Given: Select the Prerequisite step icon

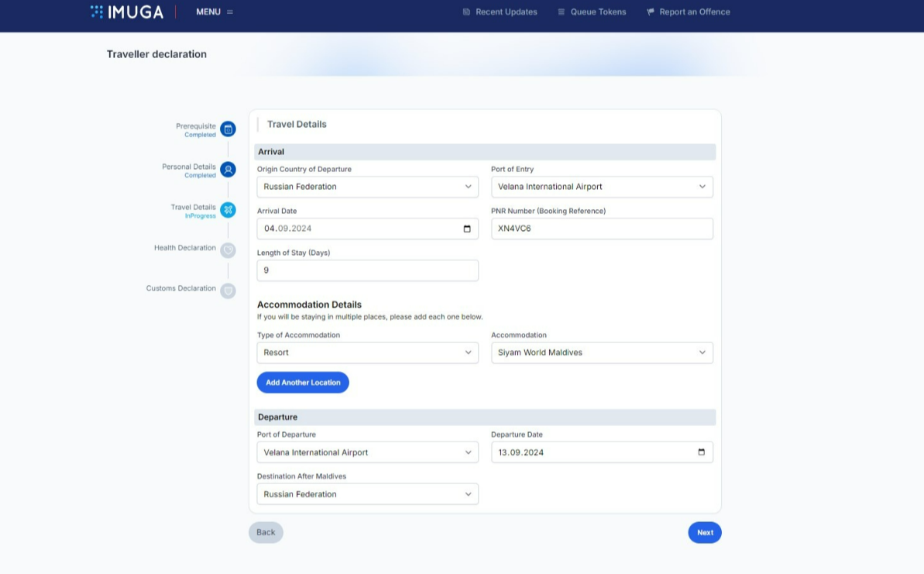Looking at the screenshot, I should (228, 129).
